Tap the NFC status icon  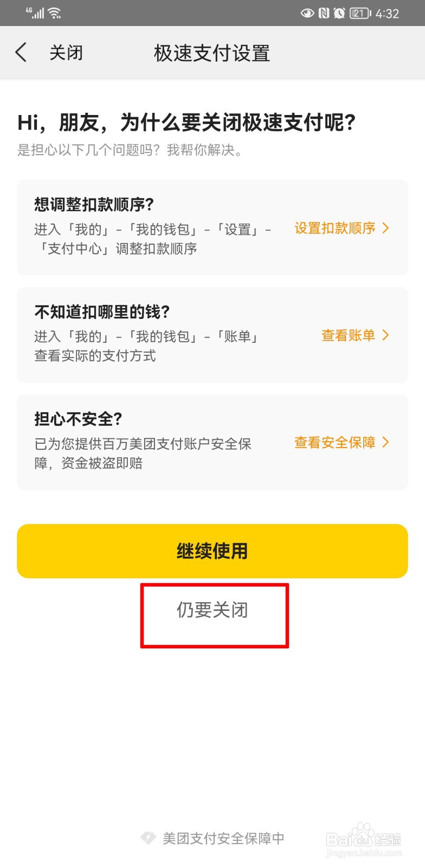324,14
